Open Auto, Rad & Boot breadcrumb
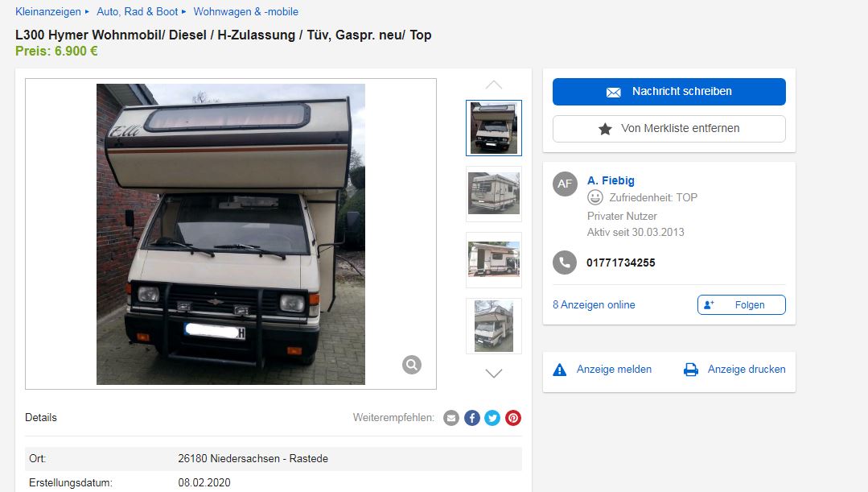Image resolution: width=868 pixels, height=492 pixels. [138, 11]
